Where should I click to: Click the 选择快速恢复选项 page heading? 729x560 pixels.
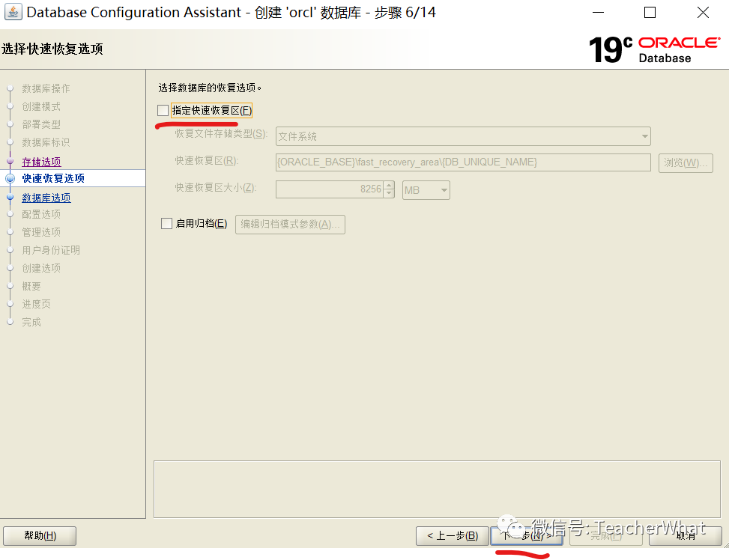[x=52, y=49]
